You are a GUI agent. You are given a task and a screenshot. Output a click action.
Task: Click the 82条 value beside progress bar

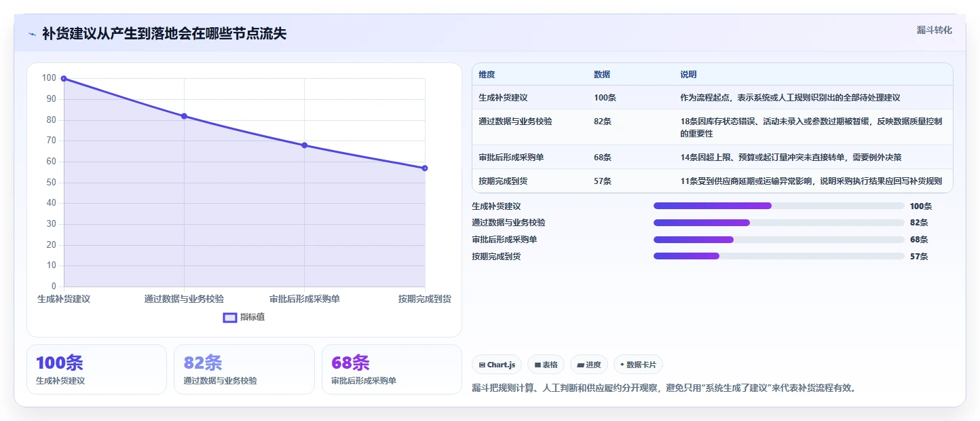pos(919,223)
